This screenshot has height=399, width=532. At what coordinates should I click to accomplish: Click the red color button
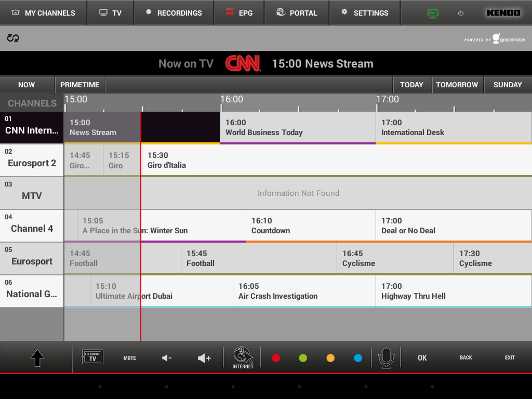[276, 358]
